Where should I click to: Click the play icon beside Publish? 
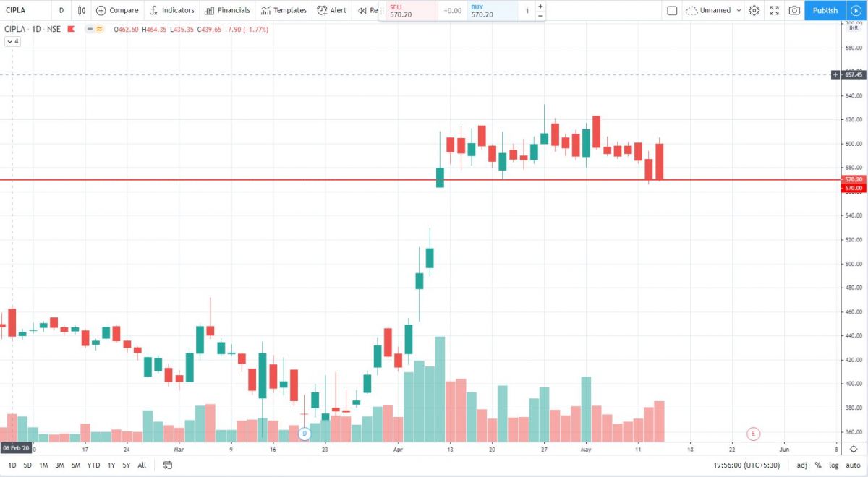(x=856, y=10)
